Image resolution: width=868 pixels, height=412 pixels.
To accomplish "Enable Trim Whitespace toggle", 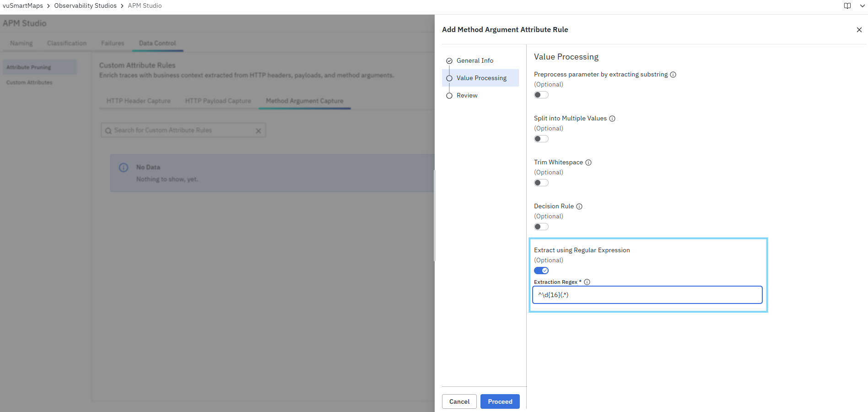I will coord(541,183).
